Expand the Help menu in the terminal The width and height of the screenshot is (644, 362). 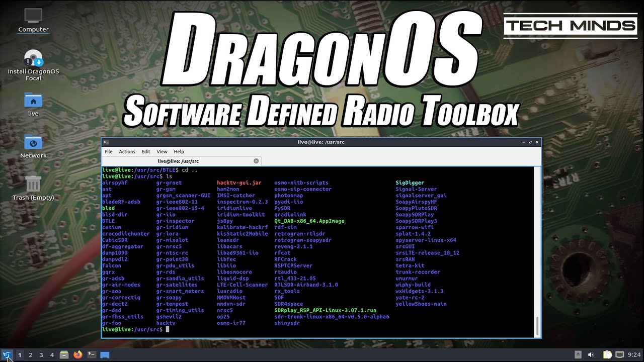pyautogui.click(x=179, y=151)
